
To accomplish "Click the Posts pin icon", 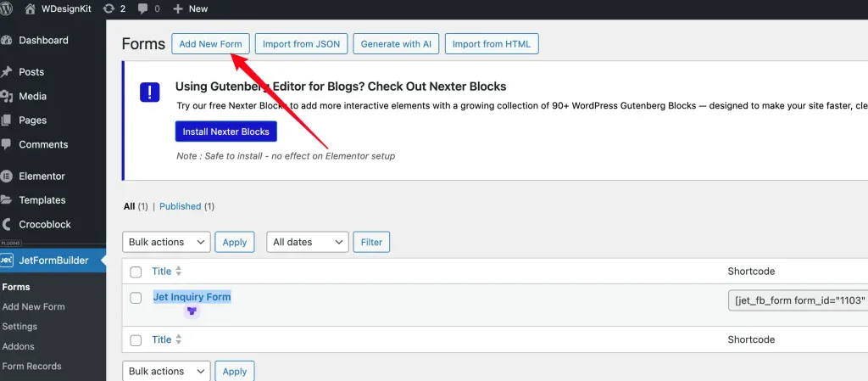I will click(x=6, y=72).
